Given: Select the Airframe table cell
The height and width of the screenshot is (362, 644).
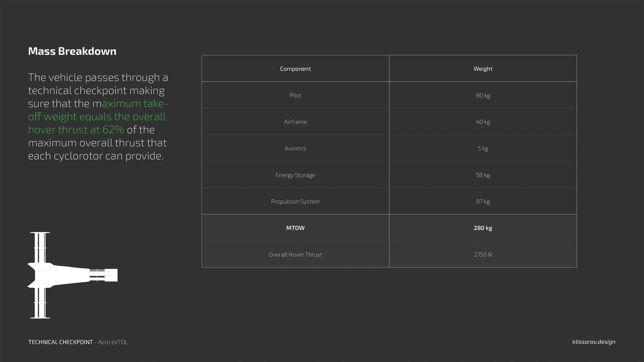Looking at the screenshot, I should [295, 122].
